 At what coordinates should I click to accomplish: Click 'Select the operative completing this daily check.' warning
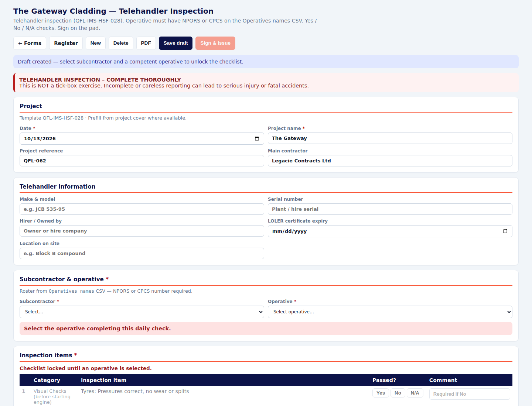266,328
